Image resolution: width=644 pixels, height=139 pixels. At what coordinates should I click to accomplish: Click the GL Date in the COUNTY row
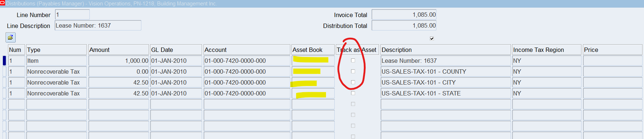tap(176, 71)
